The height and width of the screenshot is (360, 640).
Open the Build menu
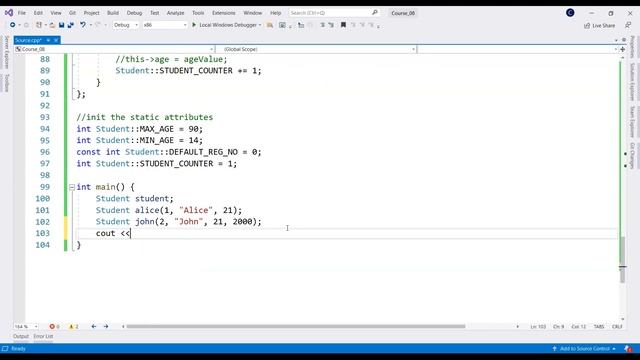pos(113,13)
